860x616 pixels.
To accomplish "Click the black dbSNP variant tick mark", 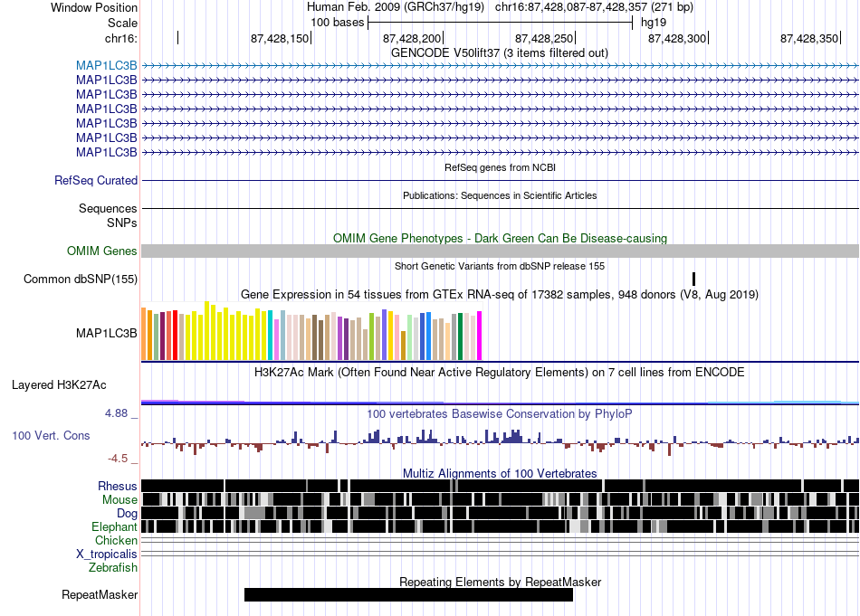I will pos(693,279).
